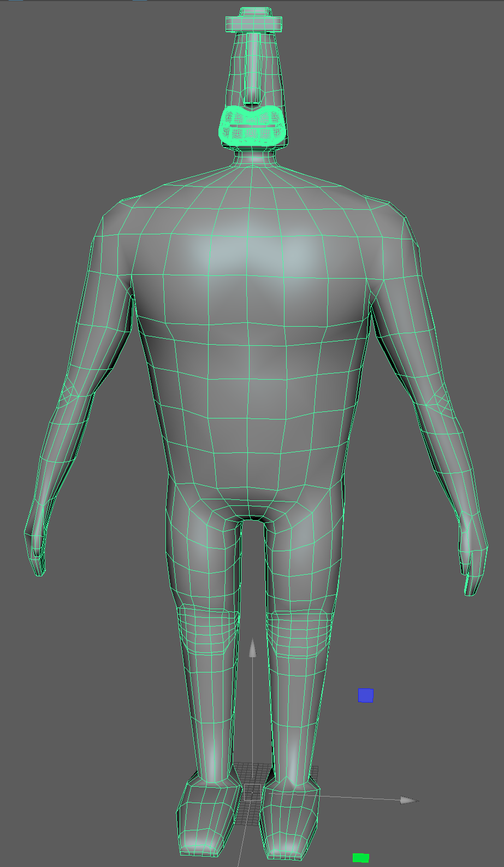Viewport: 504px width, 867px height.
Task: Click the blue square plane handle of the manipulator
Action: (365, 695)
